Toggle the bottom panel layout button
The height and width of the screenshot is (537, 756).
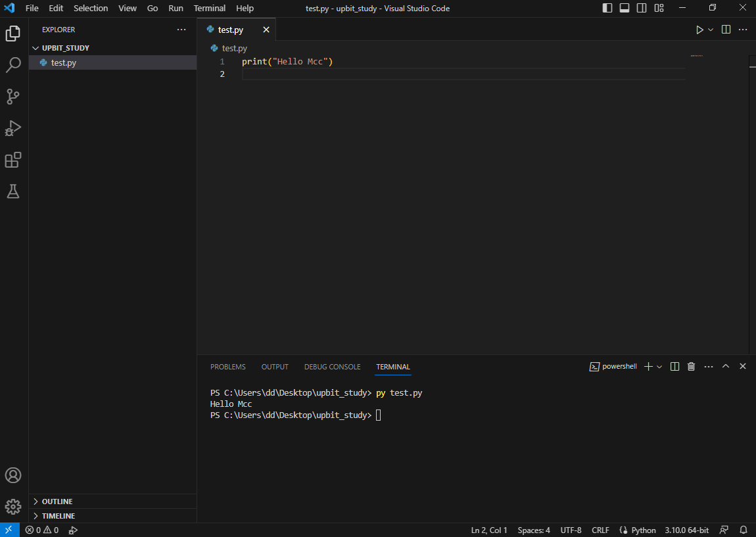[x=625, y=8]
